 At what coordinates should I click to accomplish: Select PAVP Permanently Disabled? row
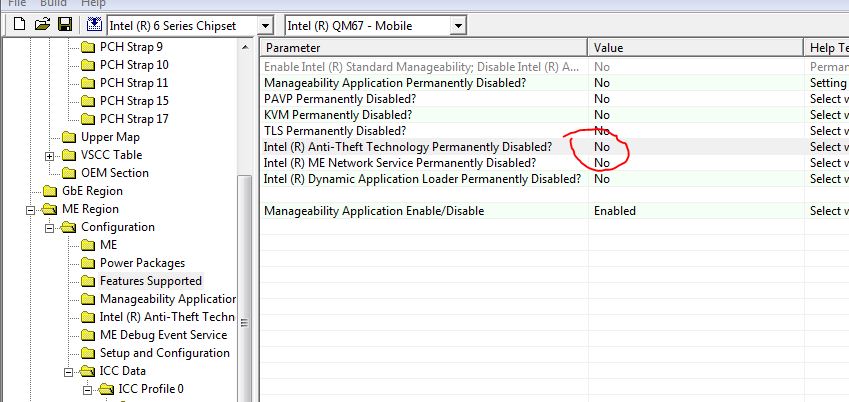coord(554,99)
